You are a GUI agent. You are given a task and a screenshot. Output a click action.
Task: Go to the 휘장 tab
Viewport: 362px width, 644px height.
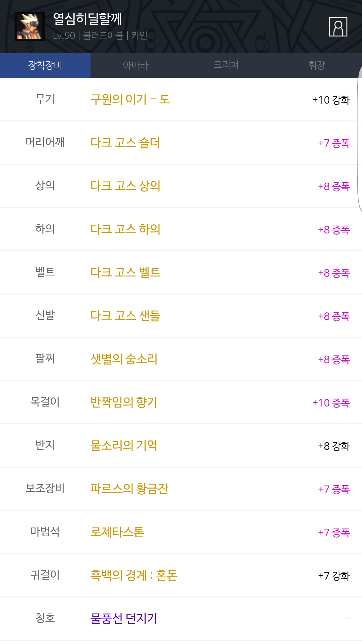click(316, 65)
